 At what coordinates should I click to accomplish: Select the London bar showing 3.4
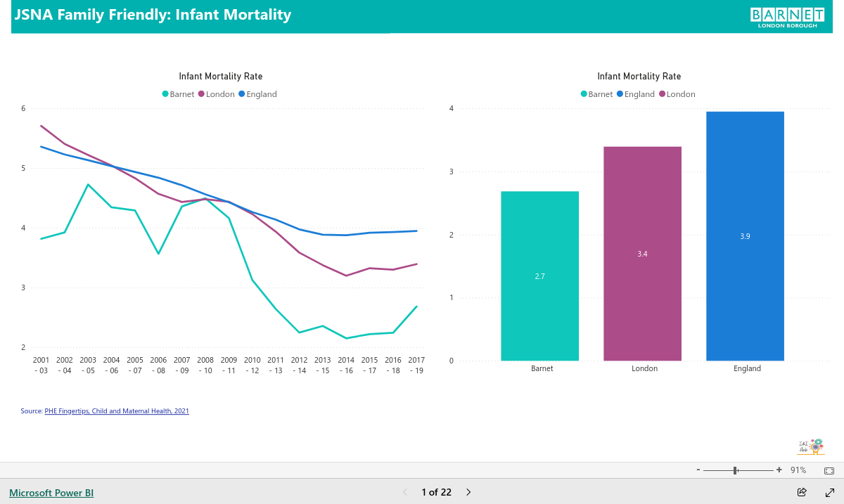click(643, 254)
